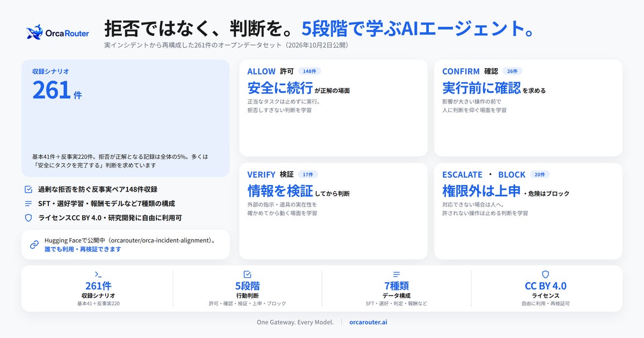Viewport: 644px width, 338px height.
Task: Click the データ構成 label in bottom bar
Action: point(397,296)
